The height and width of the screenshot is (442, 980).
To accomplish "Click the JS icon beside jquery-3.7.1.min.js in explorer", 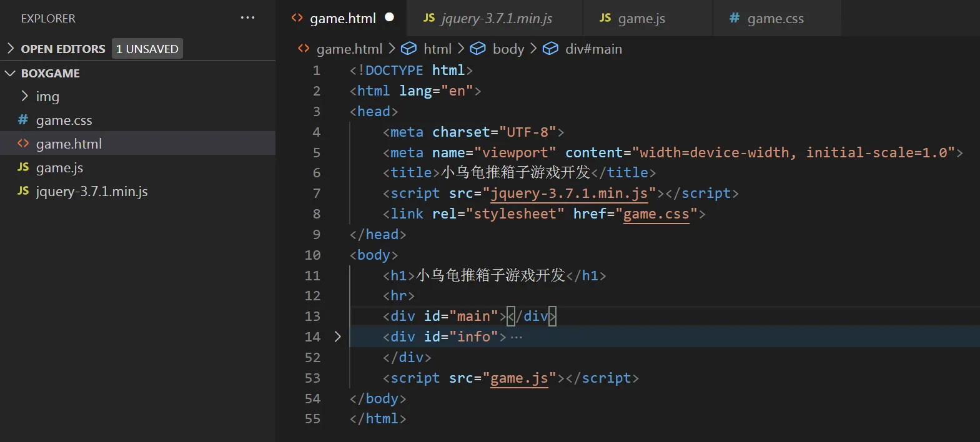I will point(23,190).
